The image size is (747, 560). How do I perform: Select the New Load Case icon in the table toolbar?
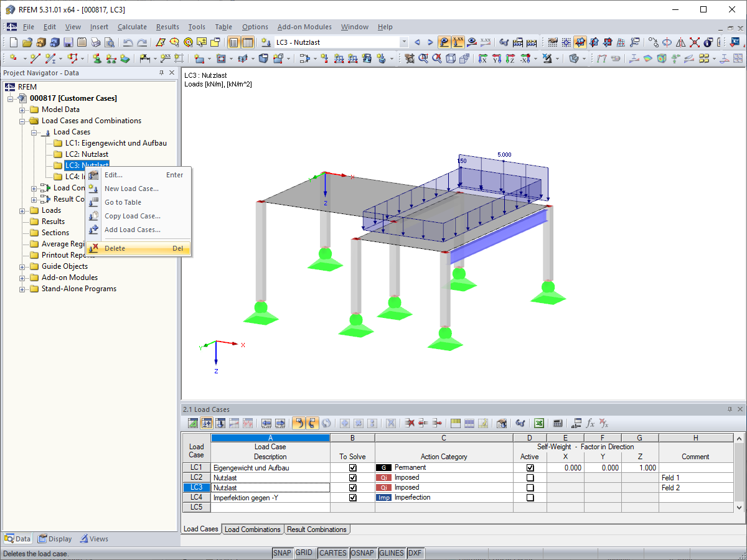point(206,423)
